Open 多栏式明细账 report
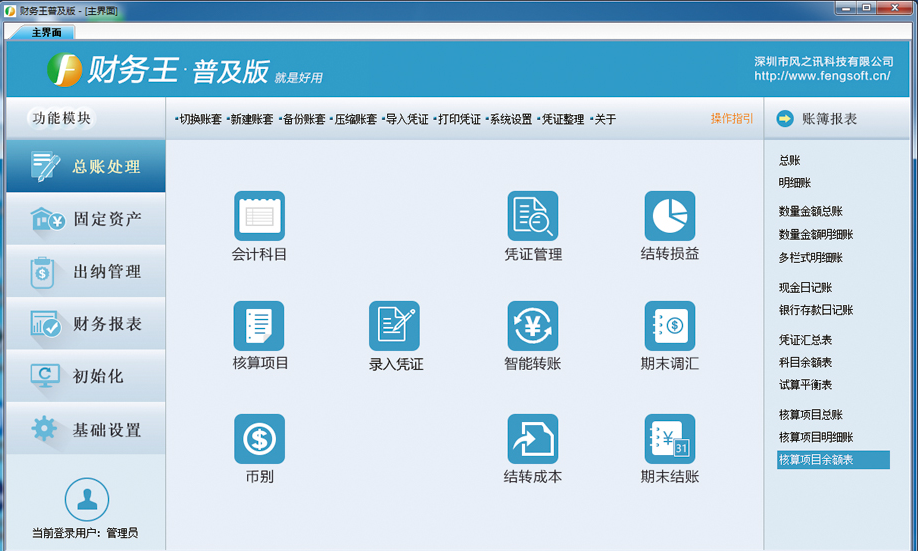Viewport: 918px width, 551px height. [x=810, y=258]
